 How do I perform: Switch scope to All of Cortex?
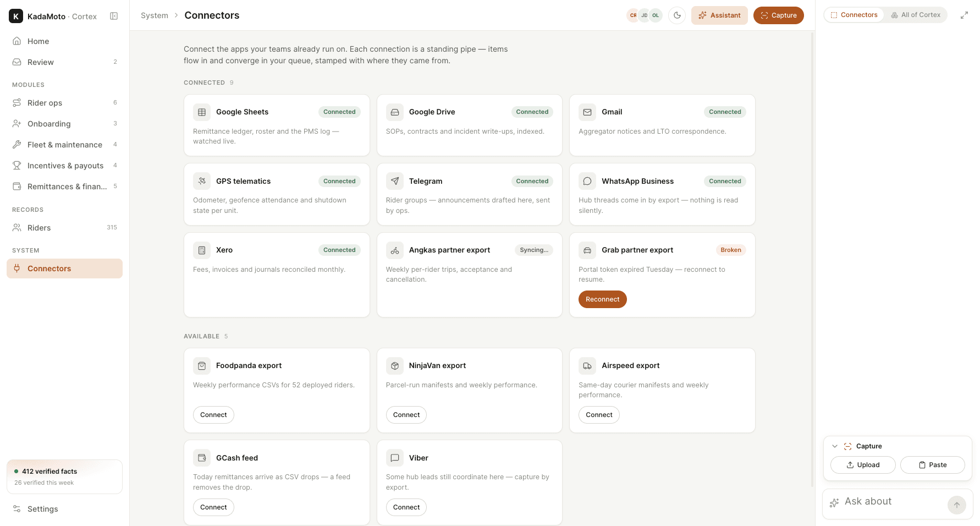coord(916,15)
